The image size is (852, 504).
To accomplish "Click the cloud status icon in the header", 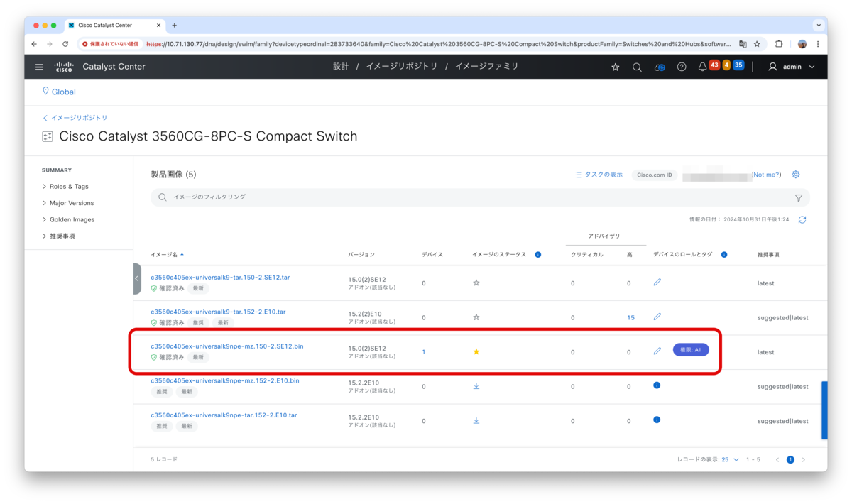I will click(x=660, y=67).
